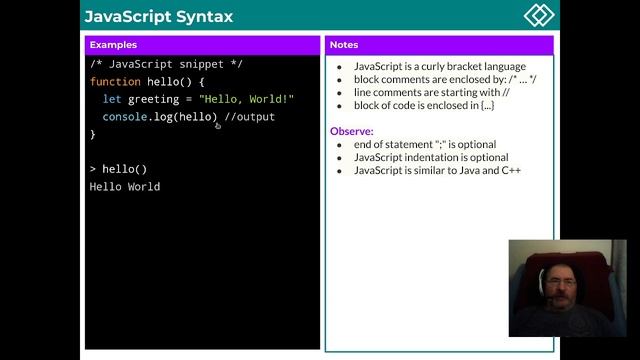Click the "//output" line comment
Viewport: 640px width, 360px height.
[x=249, y=117]
